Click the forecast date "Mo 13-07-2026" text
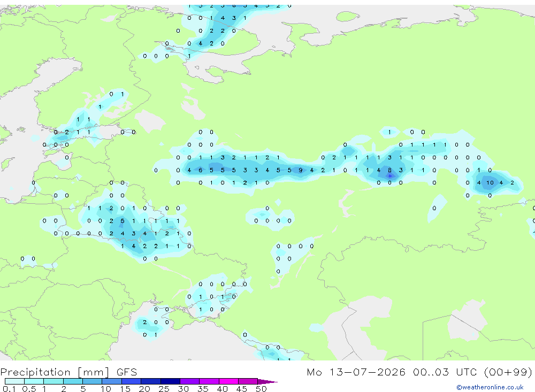Image resolution: width=535 pixels, height=392 pixels. (356, 372)
